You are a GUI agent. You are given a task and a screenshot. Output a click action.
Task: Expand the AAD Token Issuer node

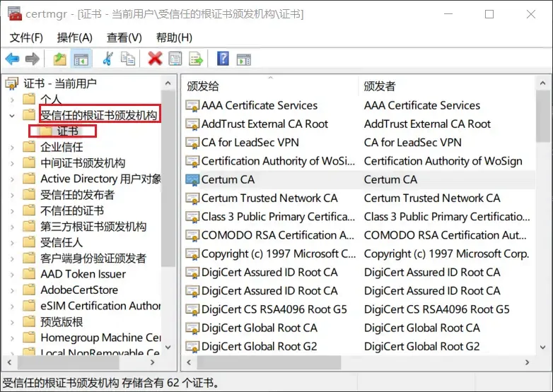point(12,274)
